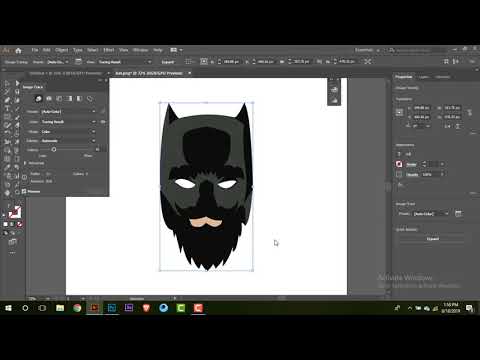This screenshot has height=360, width=480.
Task: Click the Colors slider handle in Image Trace
Action: [54, 150]
